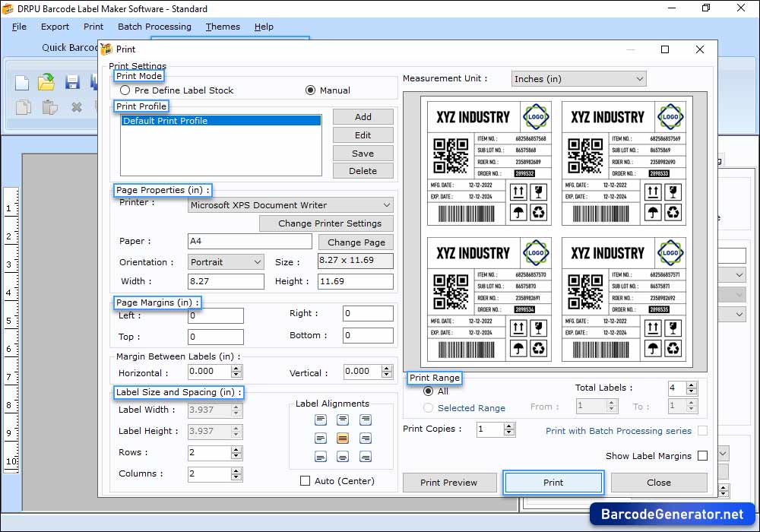Click the Change Printer Settings button
Screen dimensions: 760x532
pyautogui.click(x=326, y=223)
